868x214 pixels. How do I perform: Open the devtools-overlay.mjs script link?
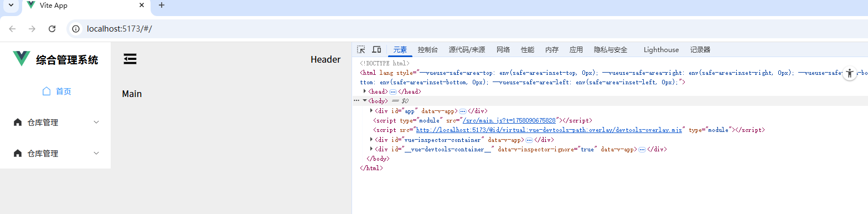pos(549,130)
